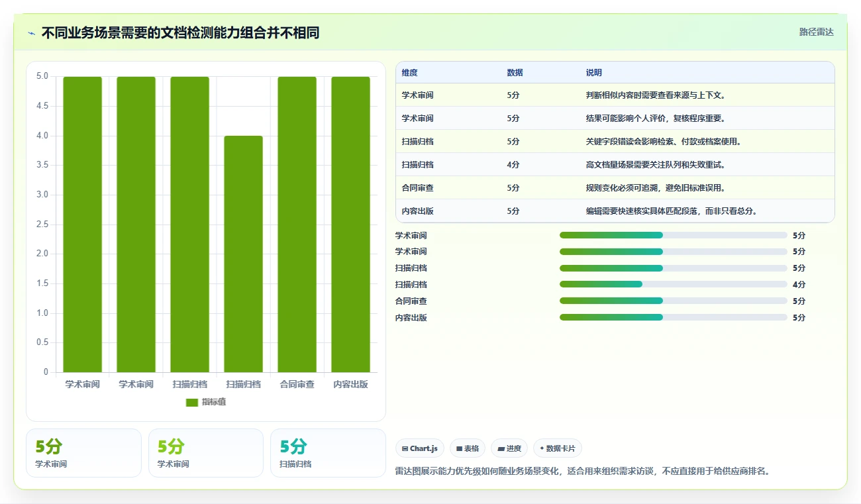Click the 数据卡片 chip
Screen dimensions: 861x504
(x=558, y=448)
